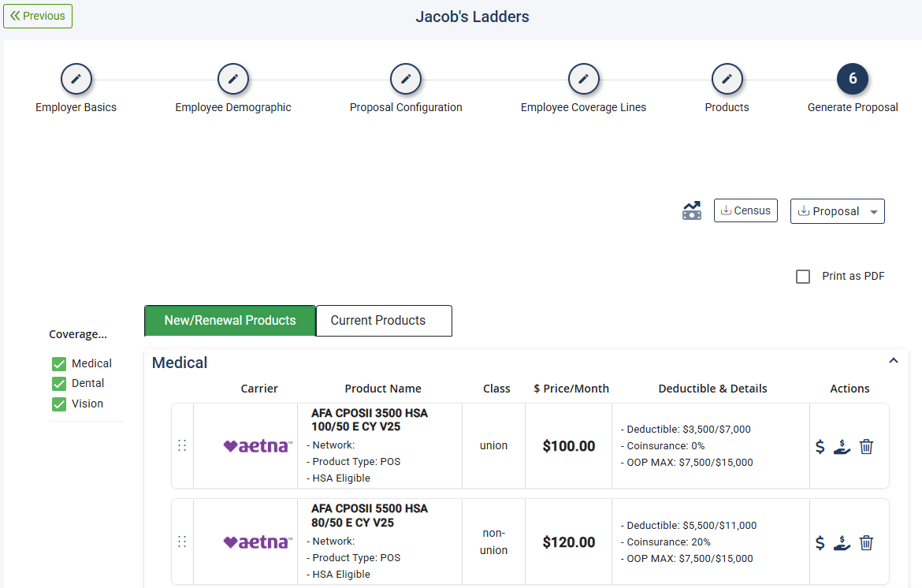Click the Employer Basics step label
This screenshot has width=922, height=588.
(76, 108)
